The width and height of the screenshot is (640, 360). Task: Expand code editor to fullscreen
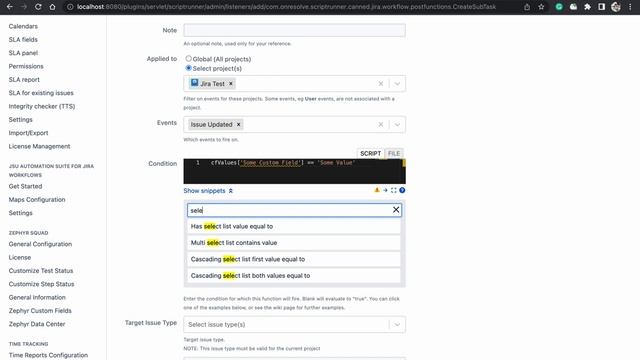point(393,190)
